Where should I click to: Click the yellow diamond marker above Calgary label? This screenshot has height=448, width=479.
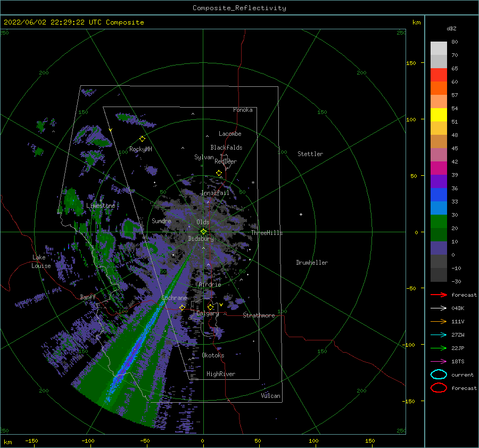point(210,307)
